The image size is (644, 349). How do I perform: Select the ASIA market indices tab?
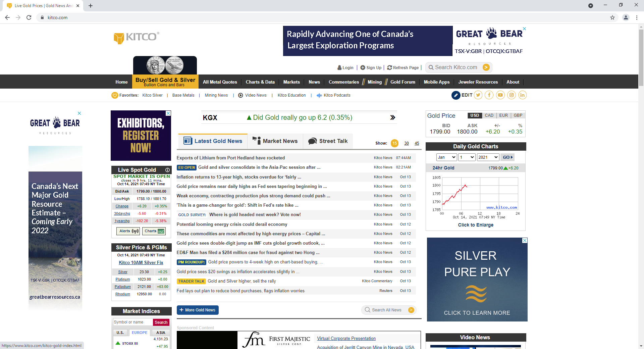tap(161, 333)
